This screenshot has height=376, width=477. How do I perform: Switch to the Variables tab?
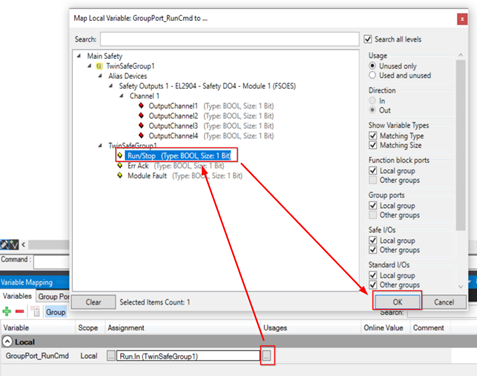[17, 296]
